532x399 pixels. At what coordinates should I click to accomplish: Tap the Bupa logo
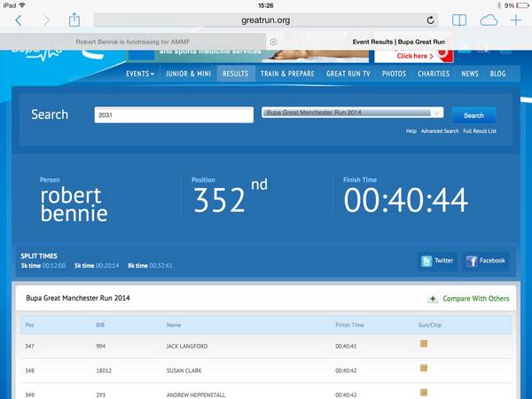click(x=37, y=53)
